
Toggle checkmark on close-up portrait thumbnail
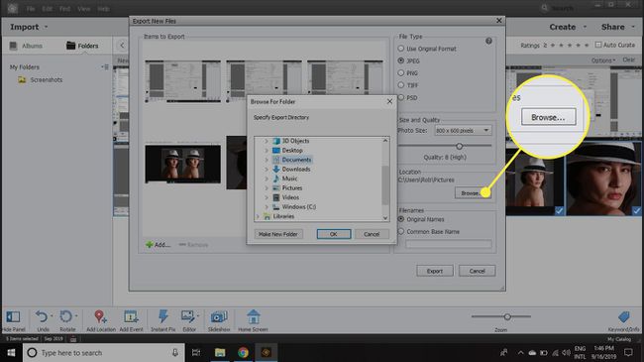[637, 211]
